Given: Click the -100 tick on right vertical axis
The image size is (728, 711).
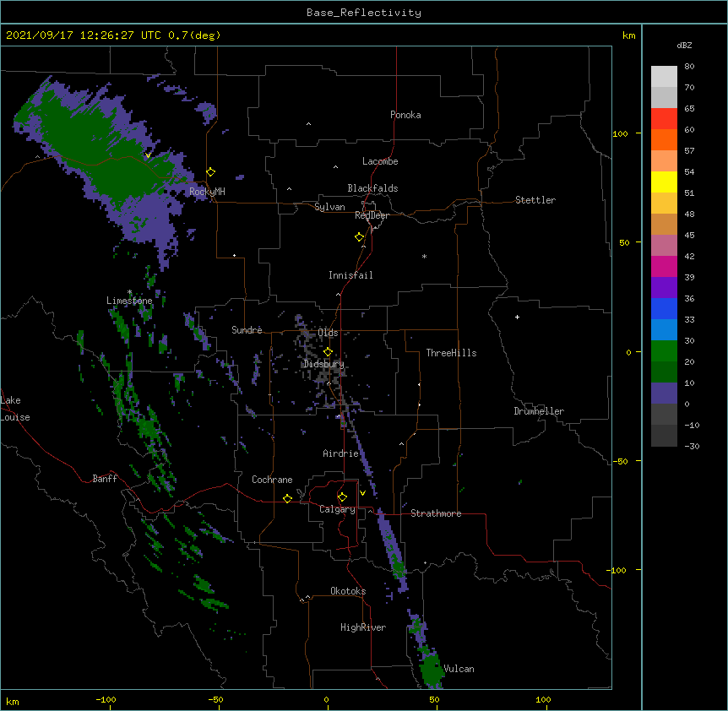Looking at the screenshot, I should point(617,570).
